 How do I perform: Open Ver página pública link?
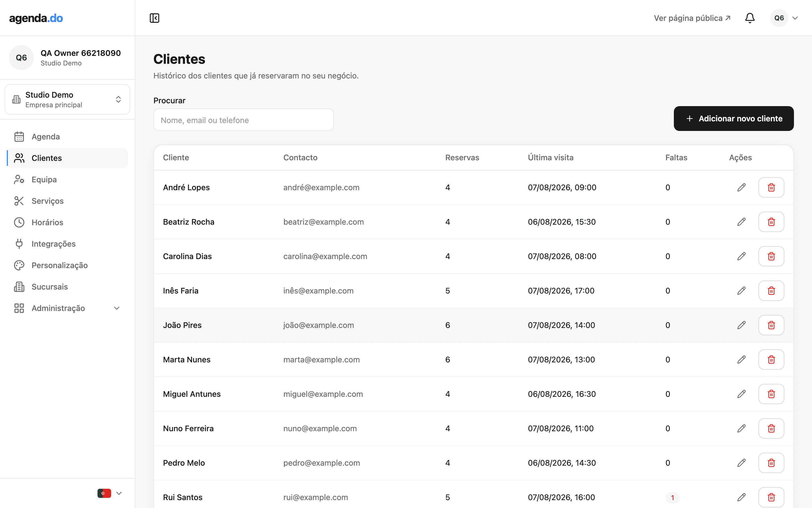[x=692, y=18]
